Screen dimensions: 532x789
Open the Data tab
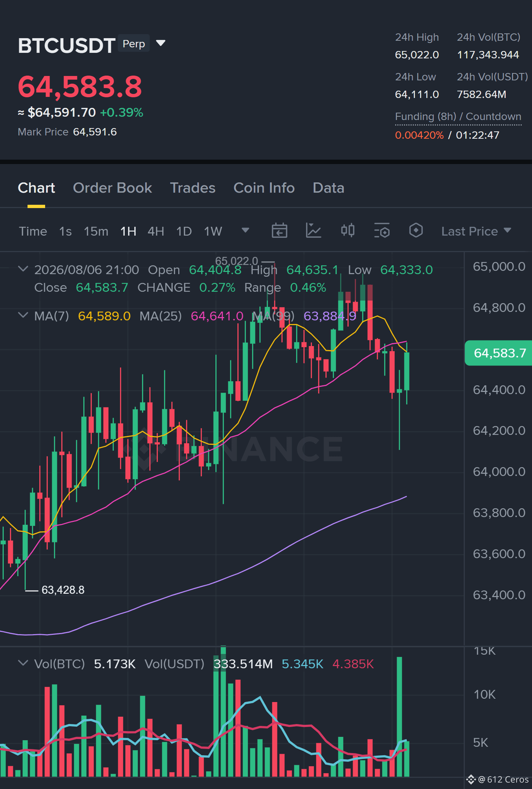coord(328,188)
